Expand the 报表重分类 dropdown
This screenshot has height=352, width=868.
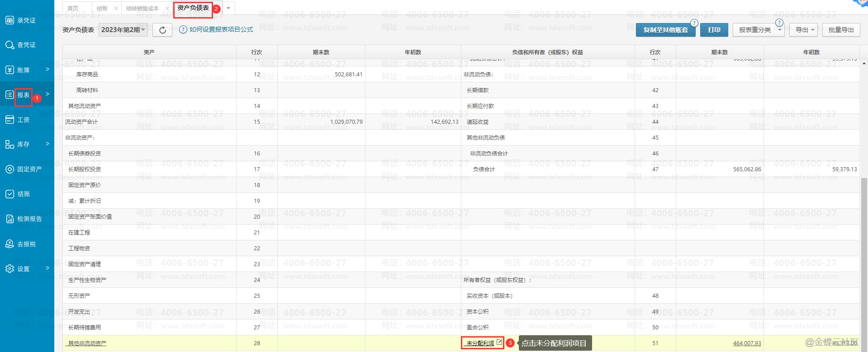779,30
